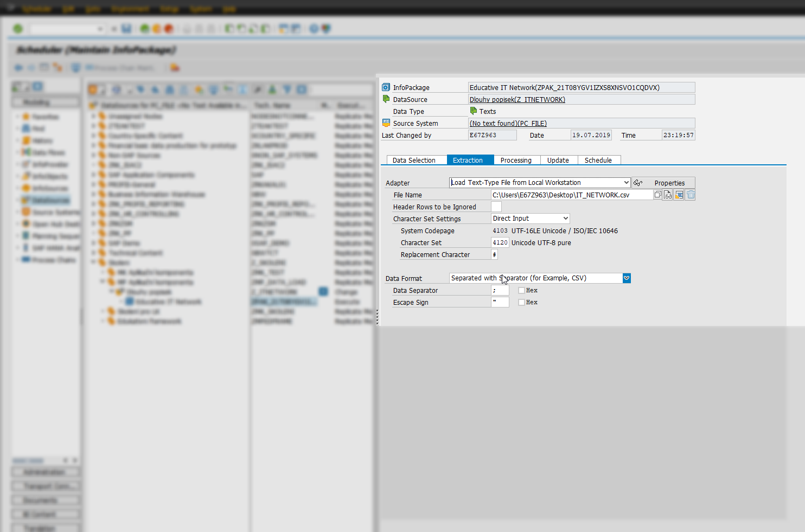
Task: Save the InfoPackage using the disk icon
Action: [127, 28]
